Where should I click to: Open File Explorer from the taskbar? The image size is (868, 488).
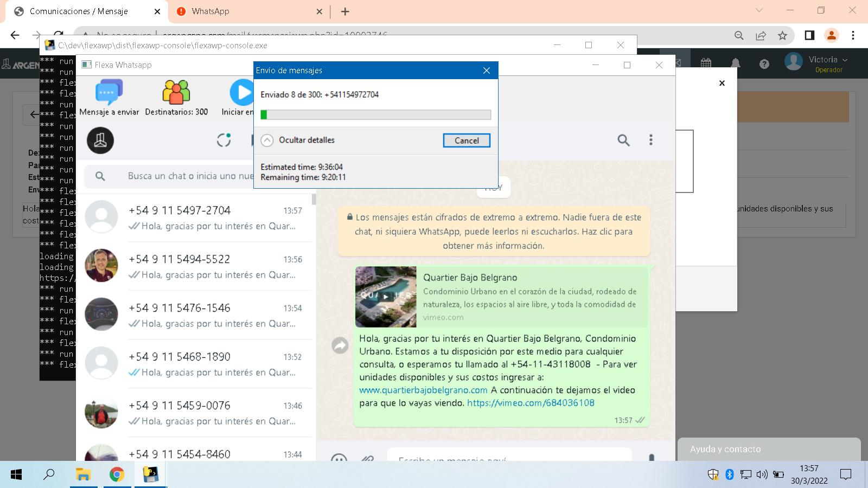pyautogui.click(x=83, y=475)
